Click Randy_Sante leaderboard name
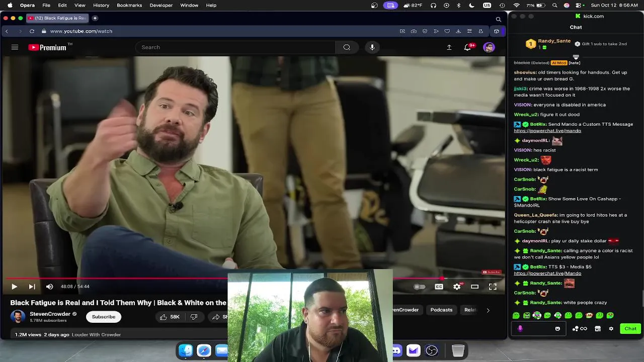 click(554, 41)
